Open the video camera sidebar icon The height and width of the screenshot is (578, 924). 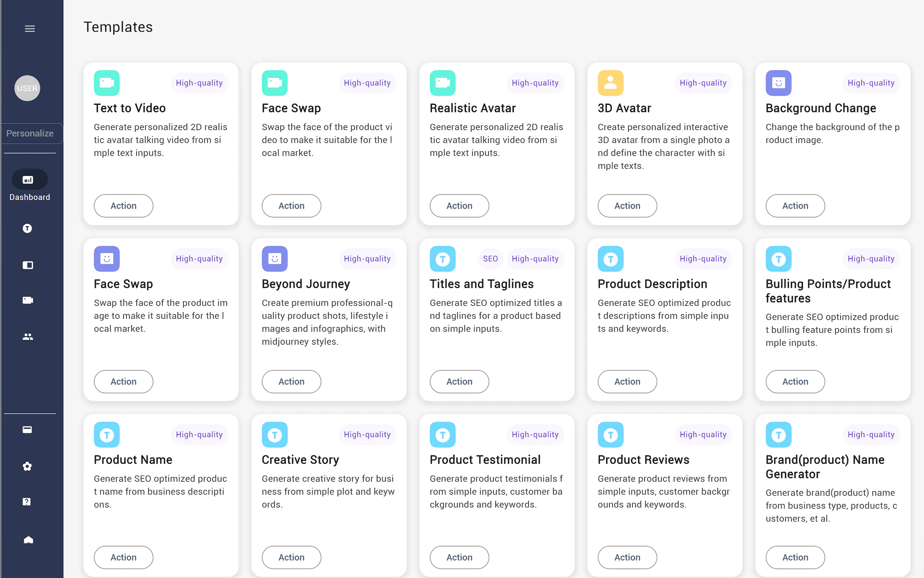[x=28, y=301]
